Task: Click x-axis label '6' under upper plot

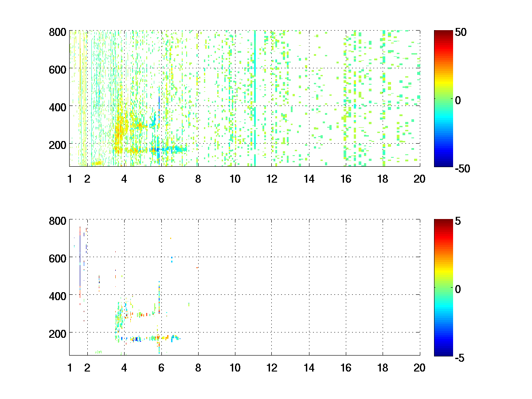Action: [x=161, y=179]
